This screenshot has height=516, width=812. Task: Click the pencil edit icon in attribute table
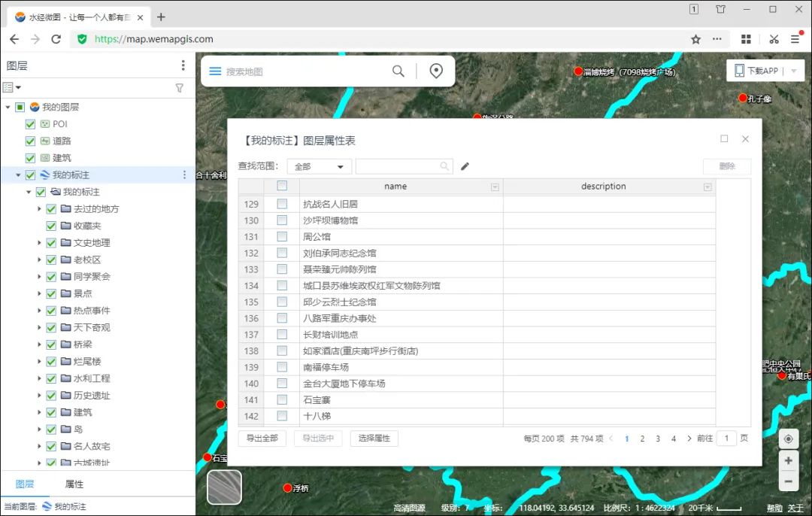point(464,165)
